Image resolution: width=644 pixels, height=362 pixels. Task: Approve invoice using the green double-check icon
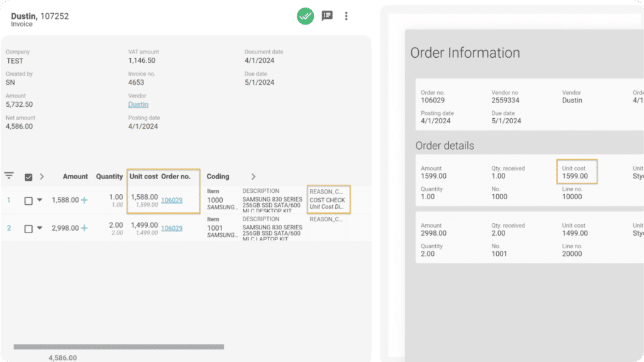click(305, 16)
